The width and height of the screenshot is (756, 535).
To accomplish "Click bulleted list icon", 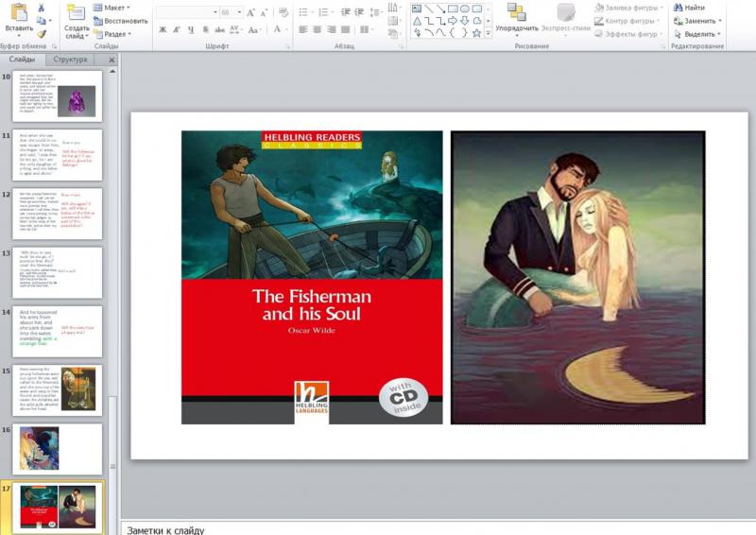I will (304, 12).
